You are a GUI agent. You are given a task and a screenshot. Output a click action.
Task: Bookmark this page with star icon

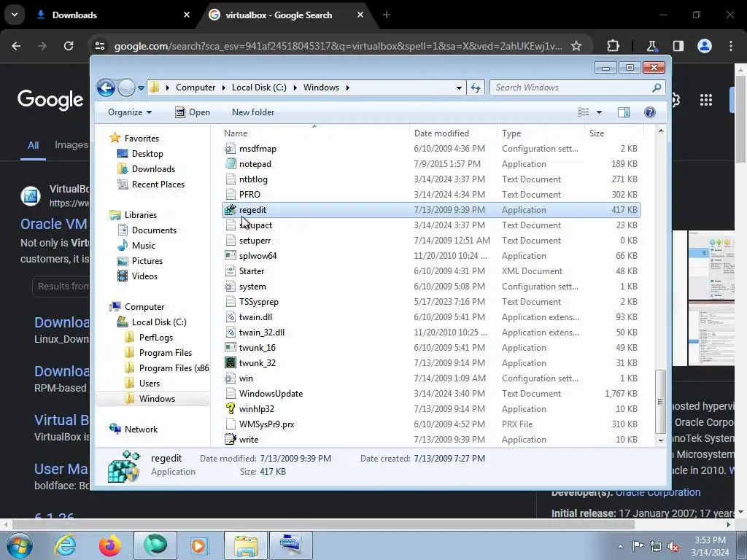click(576, 46)
